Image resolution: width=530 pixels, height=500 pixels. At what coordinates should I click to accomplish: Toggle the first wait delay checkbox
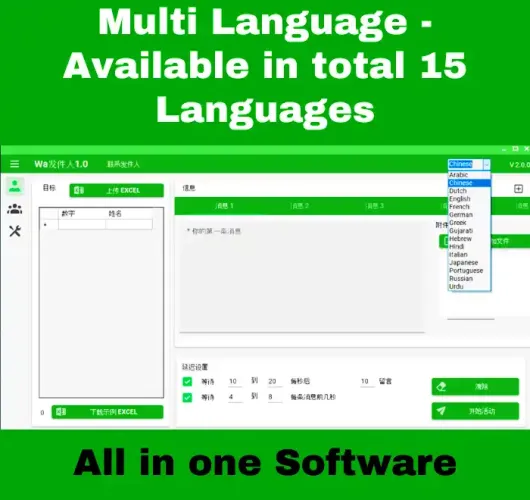187,381
